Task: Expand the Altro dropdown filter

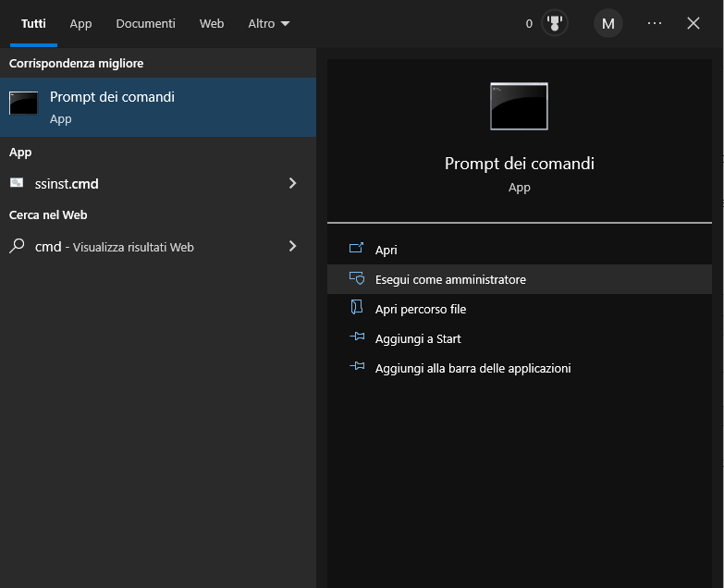Action: click(268, 24)
